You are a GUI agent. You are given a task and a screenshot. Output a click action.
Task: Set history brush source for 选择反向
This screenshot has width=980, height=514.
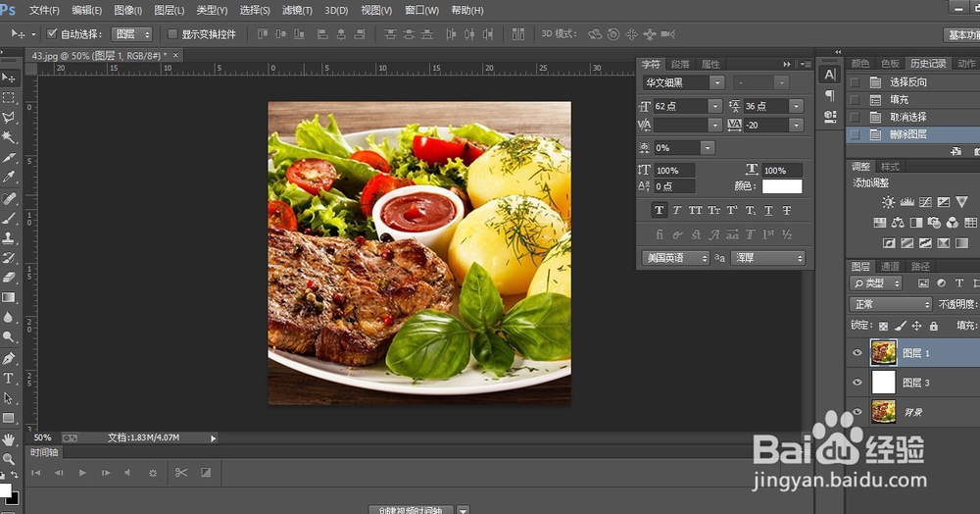click(x=855, y=82)
